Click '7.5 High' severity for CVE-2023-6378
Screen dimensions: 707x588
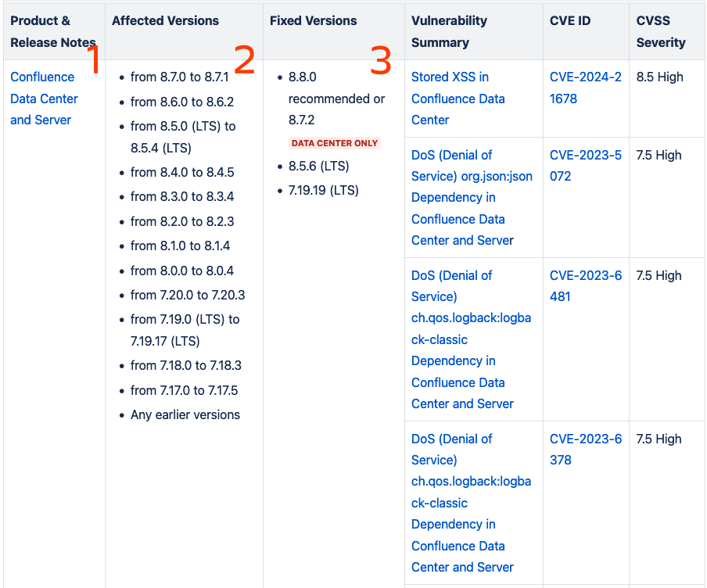[659, 439]
